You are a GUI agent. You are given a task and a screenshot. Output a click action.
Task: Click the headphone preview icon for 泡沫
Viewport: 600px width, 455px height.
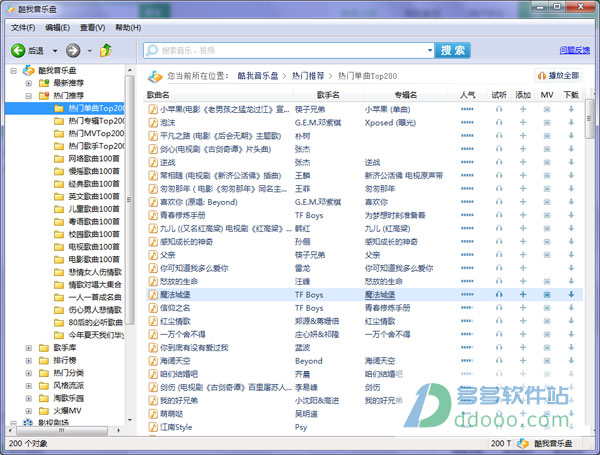499,122
